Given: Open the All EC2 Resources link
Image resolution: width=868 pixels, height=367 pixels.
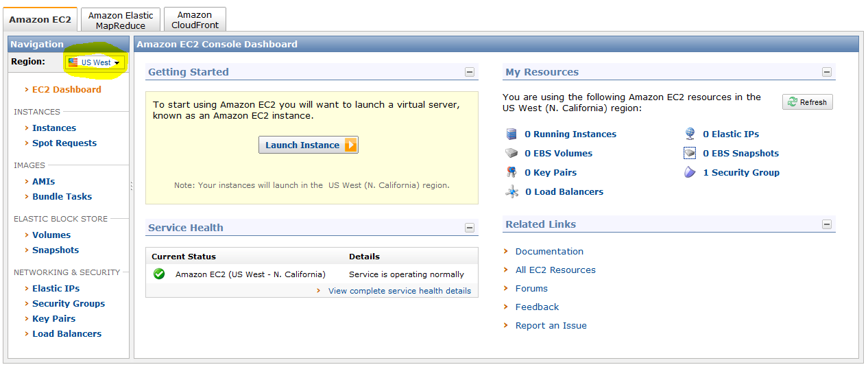Looking at the screenshot, I should (555, 270).
